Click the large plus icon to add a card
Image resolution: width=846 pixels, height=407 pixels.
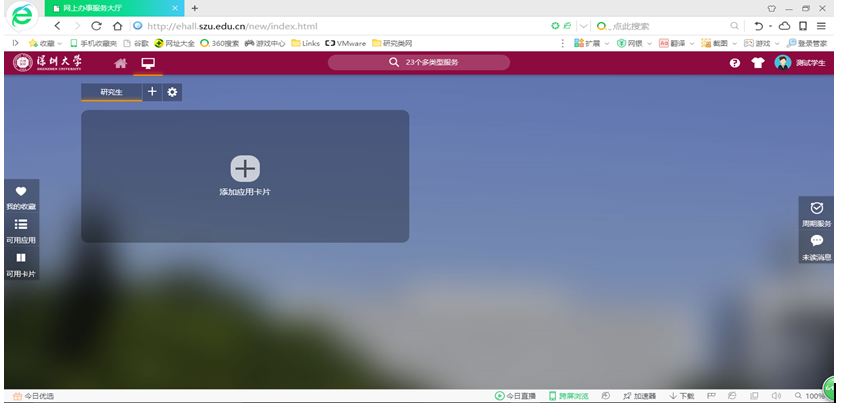[x=245, y=168]
